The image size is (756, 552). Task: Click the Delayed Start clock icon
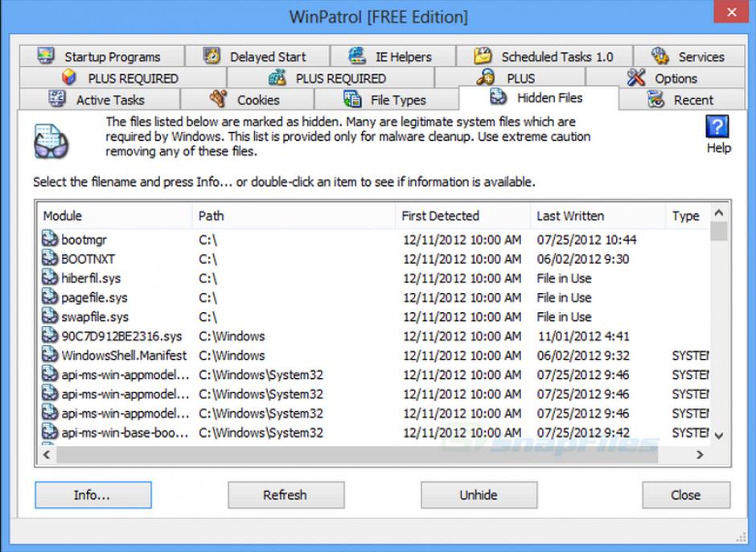212,56
